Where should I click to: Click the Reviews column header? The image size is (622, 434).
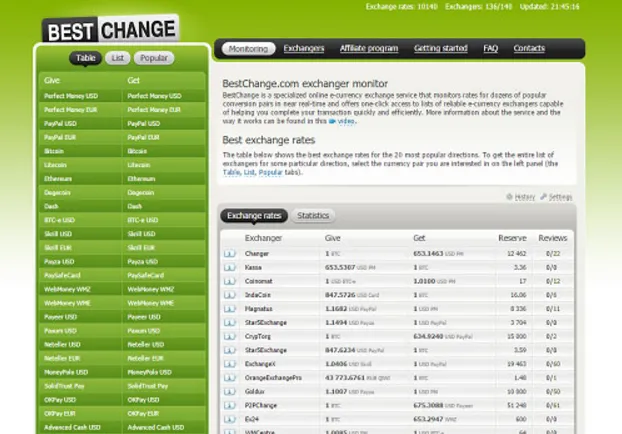click(x=553, y=238)
